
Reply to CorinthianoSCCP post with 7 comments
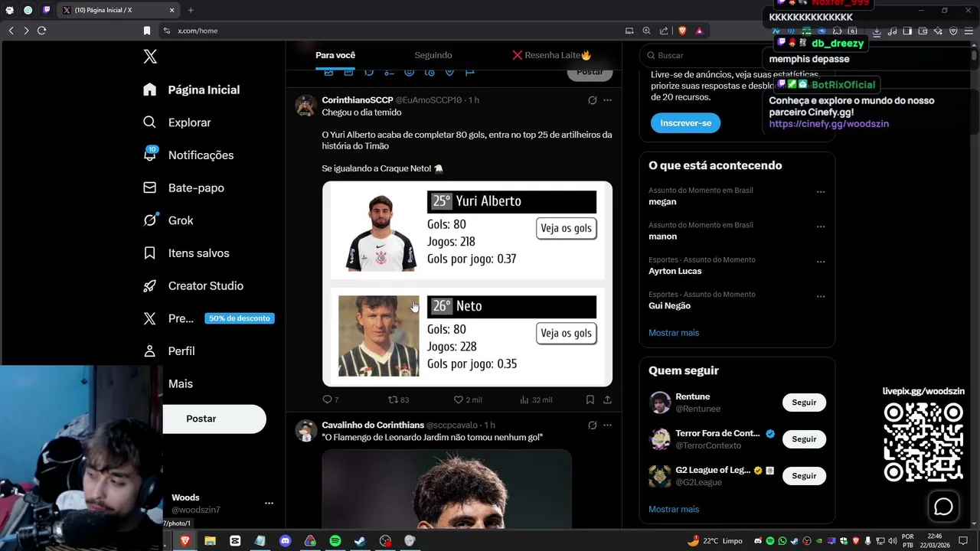330,399
